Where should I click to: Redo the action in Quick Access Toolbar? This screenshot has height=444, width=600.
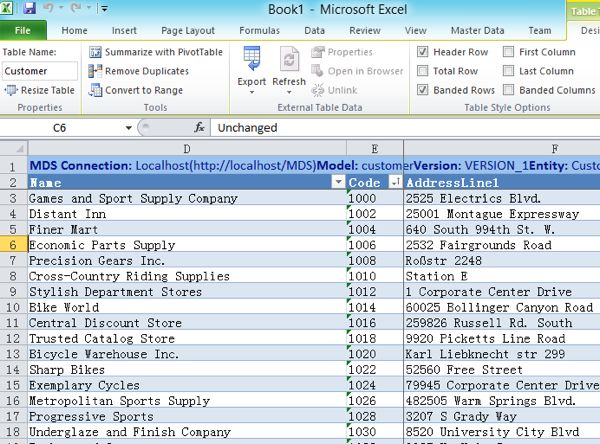(75, 8)
